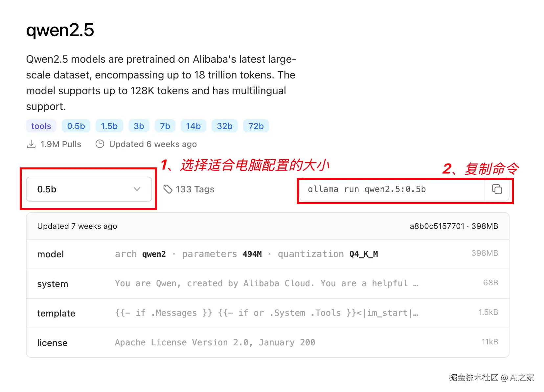The image size is (544, 392).
Task: Select the 32b size tag
Action: (x=225, y=126)
